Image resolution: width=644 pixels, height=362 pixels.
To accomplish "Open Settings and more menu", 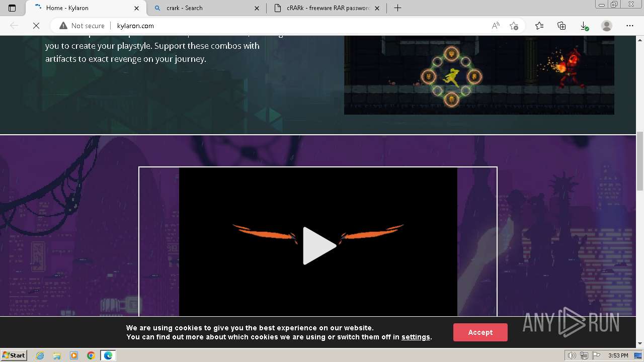I will coord(629,26).
